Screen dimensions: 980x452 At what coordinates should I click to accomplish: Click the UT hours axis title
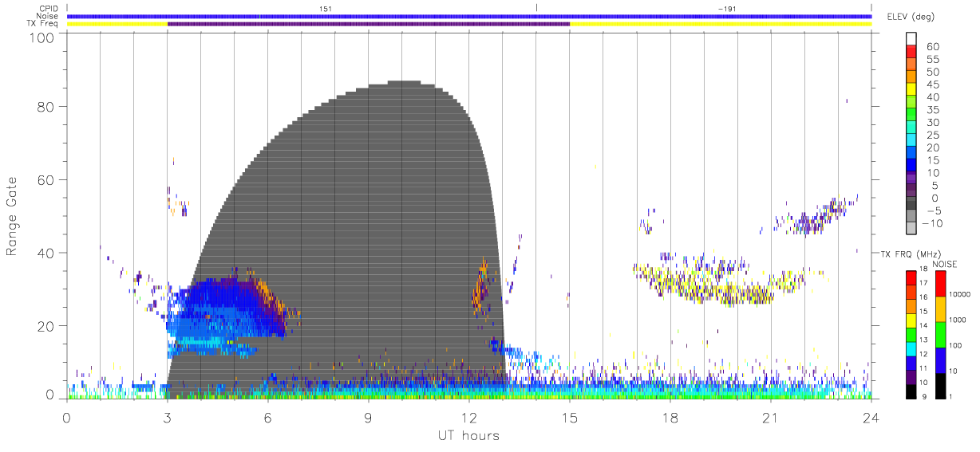468,435
